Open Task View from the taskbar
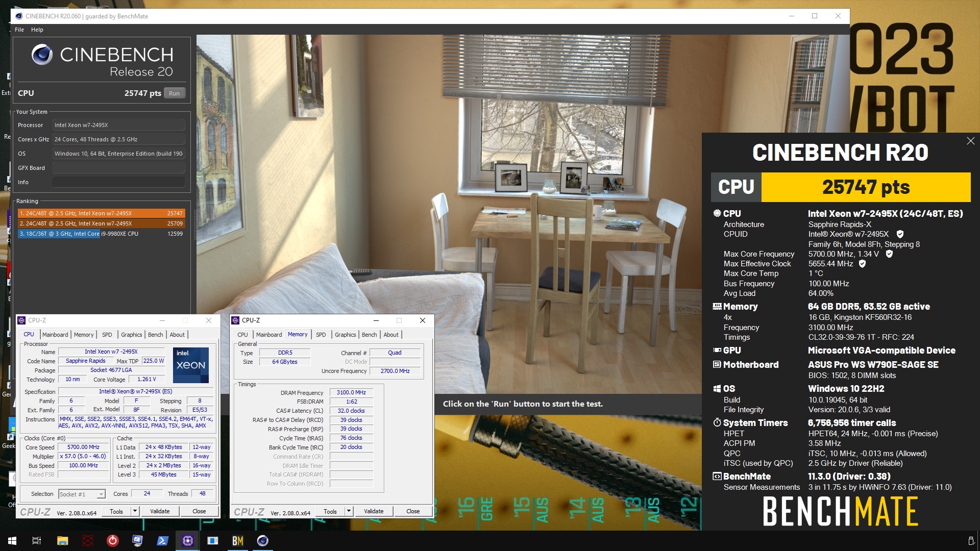 coord(37,541)
